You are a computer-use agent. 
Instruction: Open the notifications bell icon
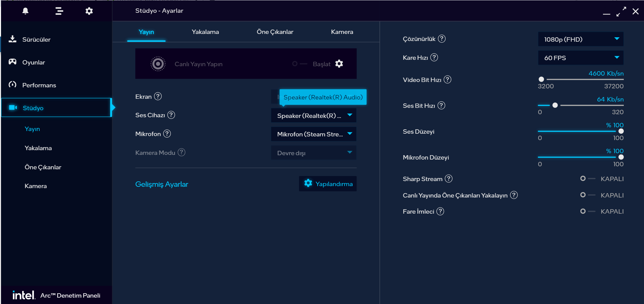tap(26, 11)
